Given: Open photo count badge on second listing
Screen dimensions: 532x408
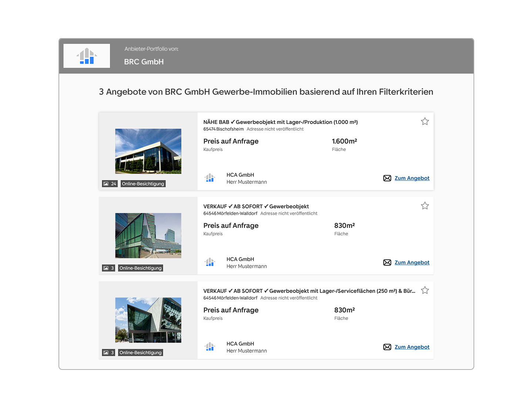Looking at the screenshot, I should click(109, 268).
